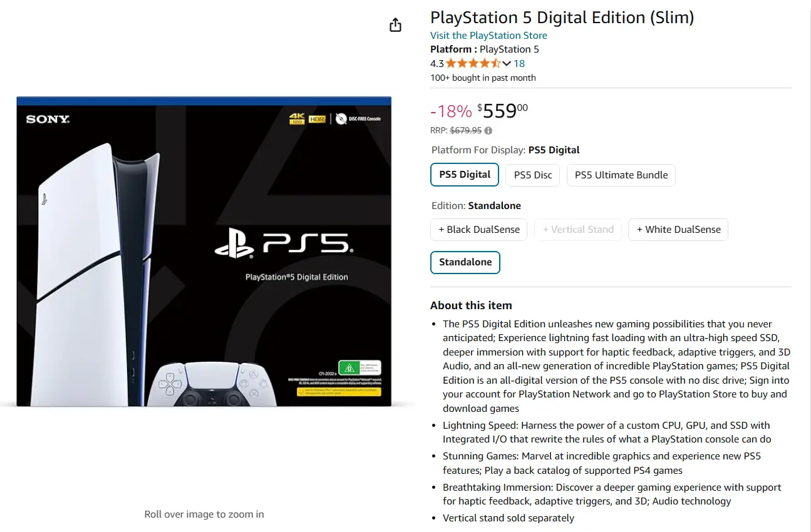
Task: Expand the rating breakdown chevron
Action: (x=507, y=63)
